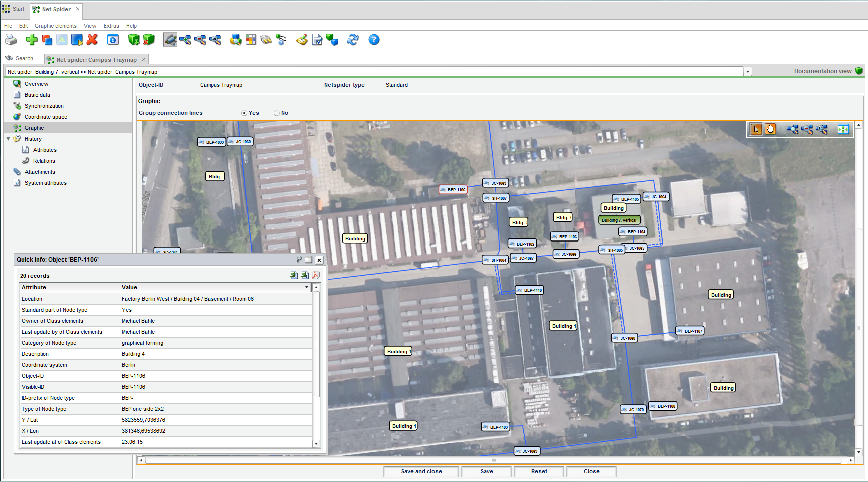Click the red X Delete icon
This screenshot has width=868, height=482.
point(92,40)
